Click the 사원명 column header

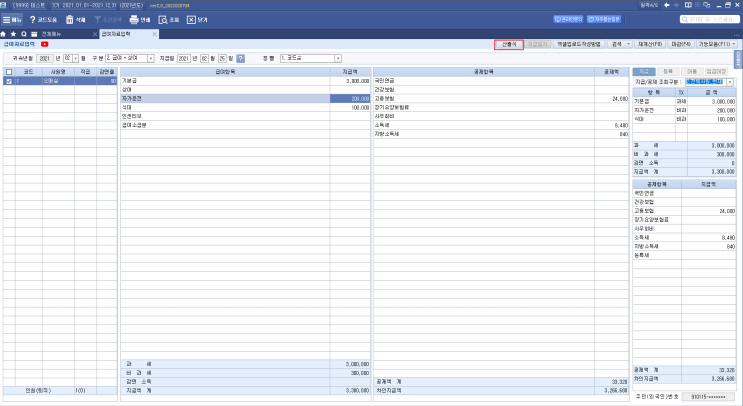coord(58,72)
